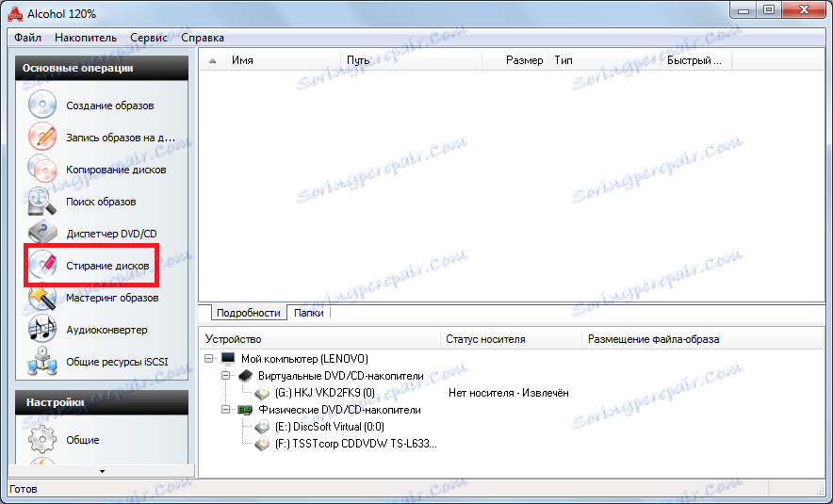Click the G: drive disc icon
This screenshot has height=504, width=833.
[262, 393]
